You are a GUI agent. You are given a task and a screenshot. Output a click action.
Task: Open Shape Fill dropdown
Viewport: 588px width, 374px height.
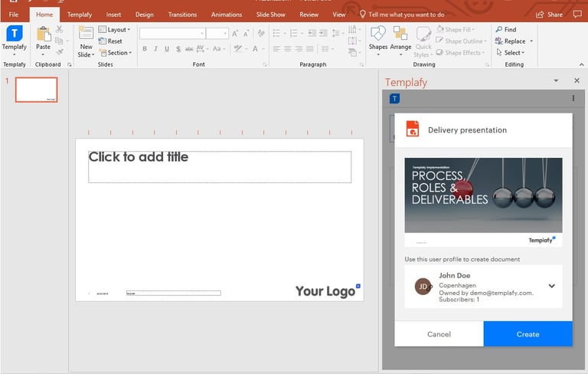click(456, 29)
